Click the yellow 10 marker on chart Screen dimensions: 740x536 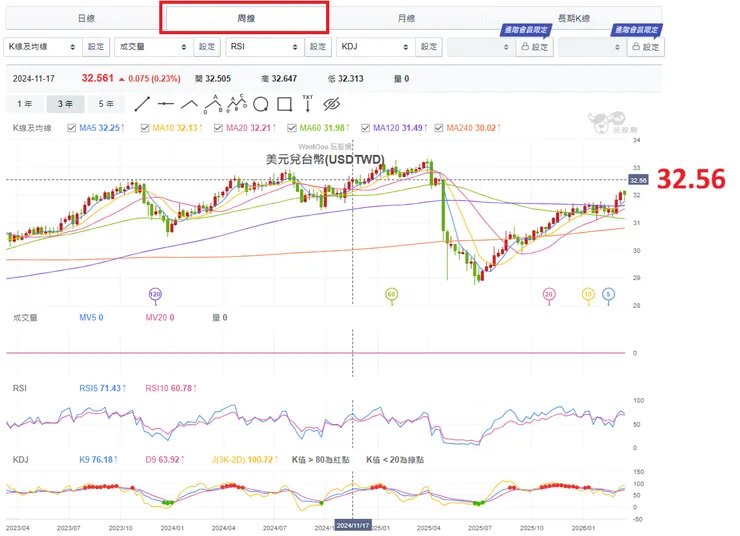click(588, 294)
